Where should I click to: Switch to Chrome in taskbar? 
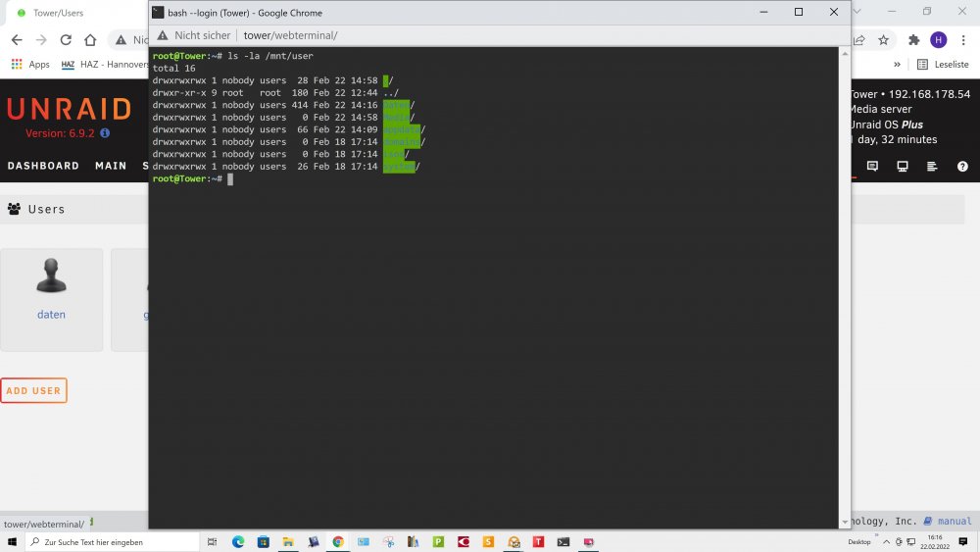338,542
